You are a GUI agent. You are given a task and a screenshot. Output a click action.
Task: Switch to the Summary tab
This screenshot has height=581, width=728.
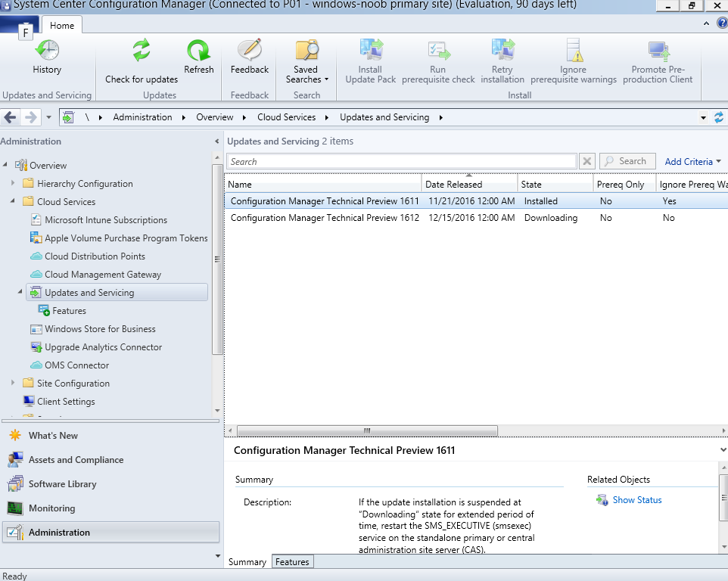coord(247,562)
